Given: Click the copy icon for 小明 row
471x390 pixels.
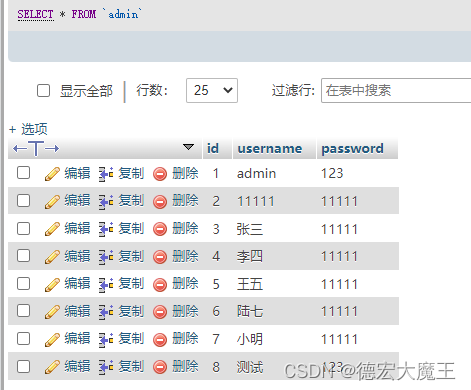Looking at the screenshot, I should tap(106, 339).
